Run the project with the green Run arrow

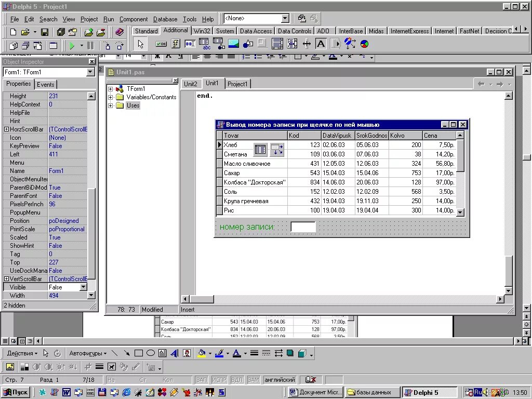point(71,46)
